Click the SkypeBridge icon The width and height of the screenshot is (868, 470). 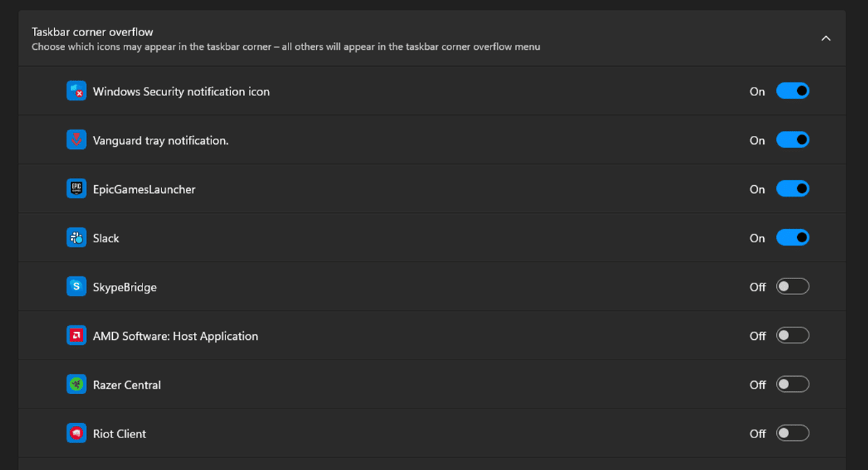(x=76, y=286)
